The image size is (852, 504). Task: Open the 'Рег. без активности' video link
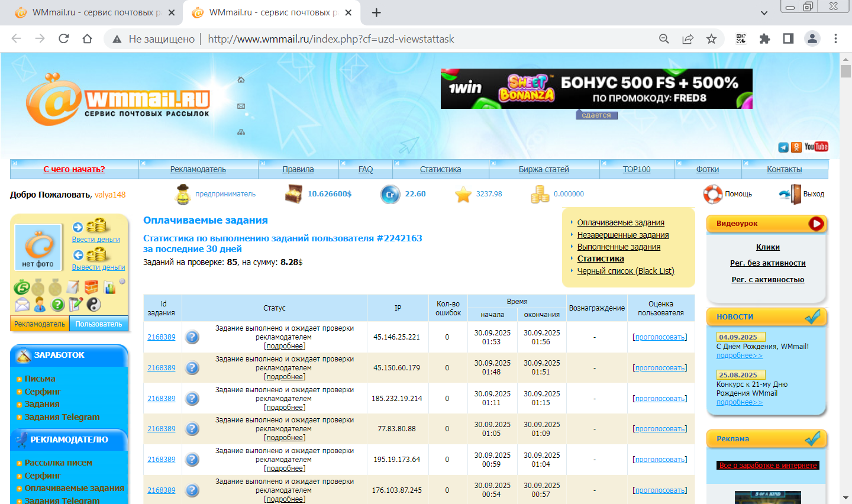pyautogui.click(x=767, y=263)
